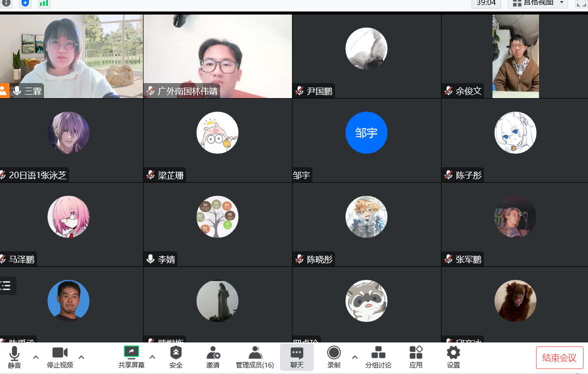Viewport: 588px width, 374px height.
Task: Click muted mic icon of 梁芷珊
Action: pyautogui.click(x=151, y=175)
